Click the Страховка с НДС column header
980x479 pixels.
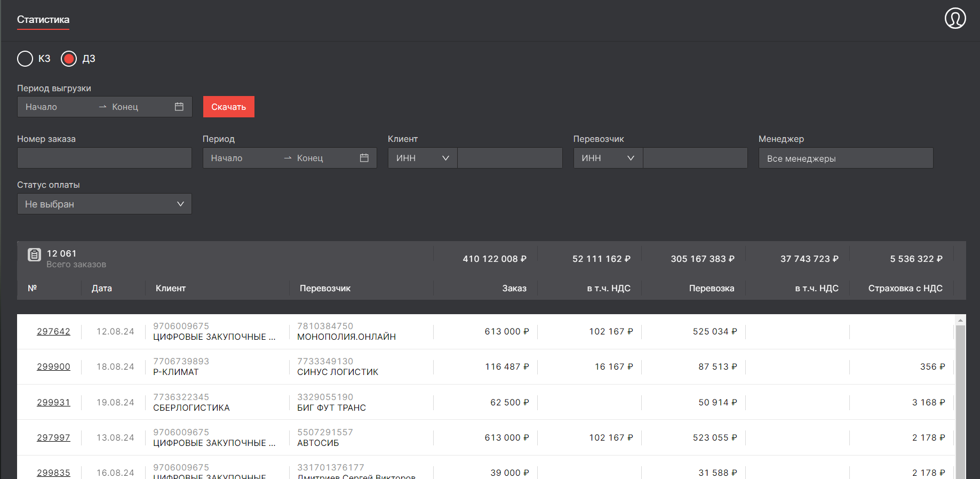(905, 288)
